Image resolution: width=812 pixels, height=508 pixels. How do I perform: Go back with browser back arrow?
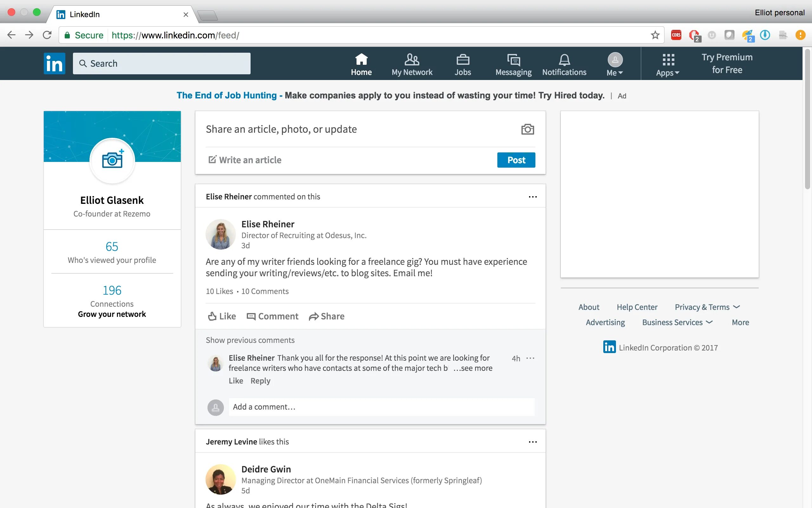tap(11, 35)
